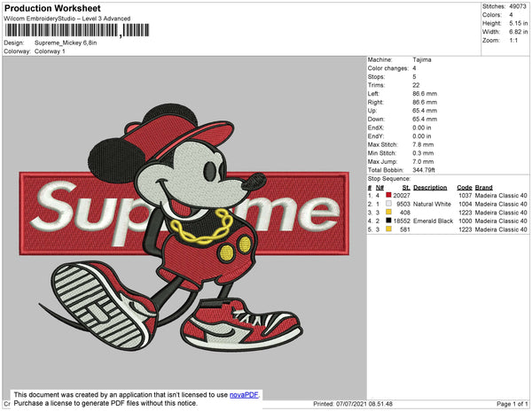Click the EndY value 0.00 in
This screenshot has height=411, width=532.
[422, 136]
